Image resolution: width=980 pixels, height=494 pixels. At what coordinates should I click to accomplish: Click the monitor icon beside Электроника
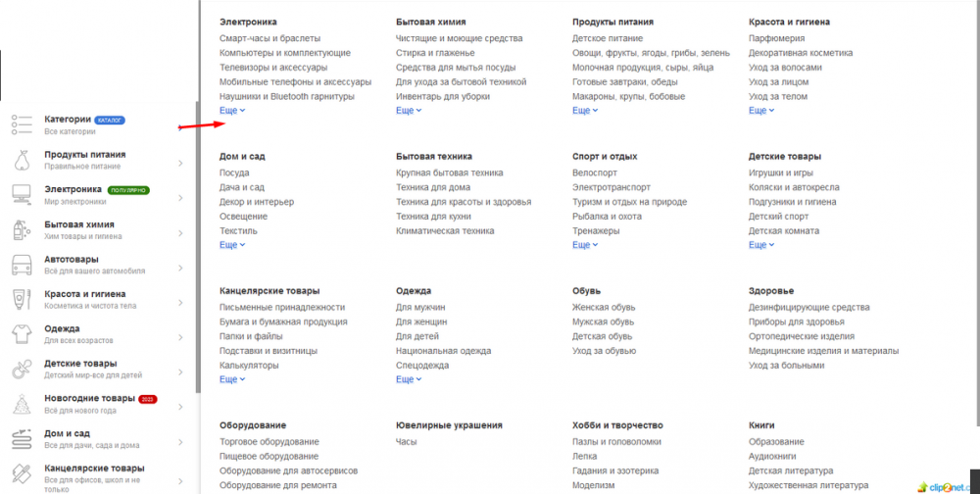click(x=22, y=194)
